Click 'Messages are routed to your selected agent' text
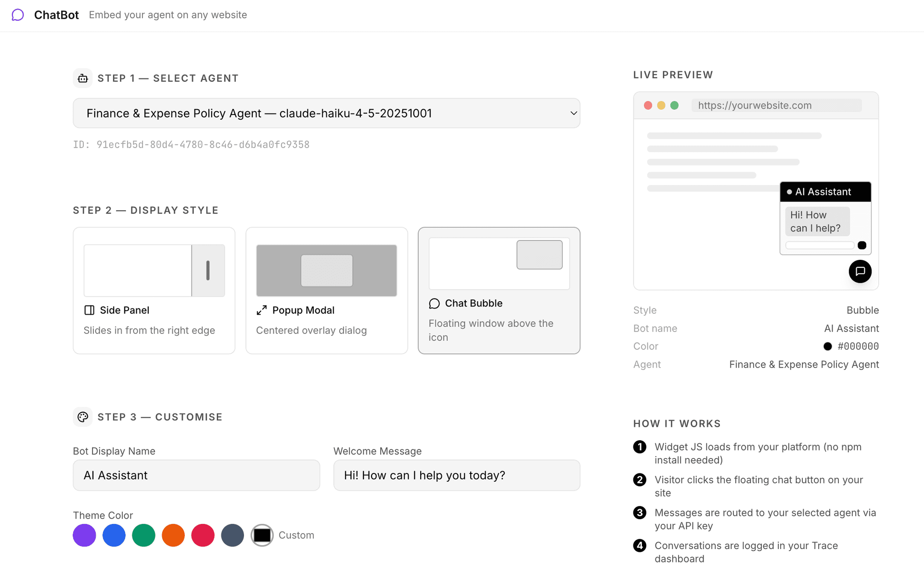Image resolution: width=924 pixels, height=587 pixels. click(x=765, y=520)
